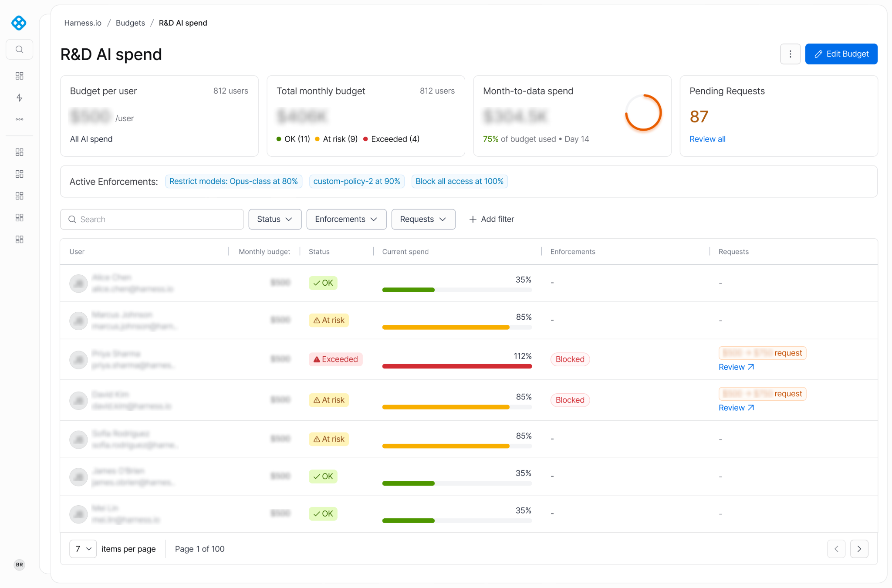Expand the Status filter dropdown
Image resolution: width=892 pixels, height=588 pixels.
pyautogui.click(x=275, y=219)
